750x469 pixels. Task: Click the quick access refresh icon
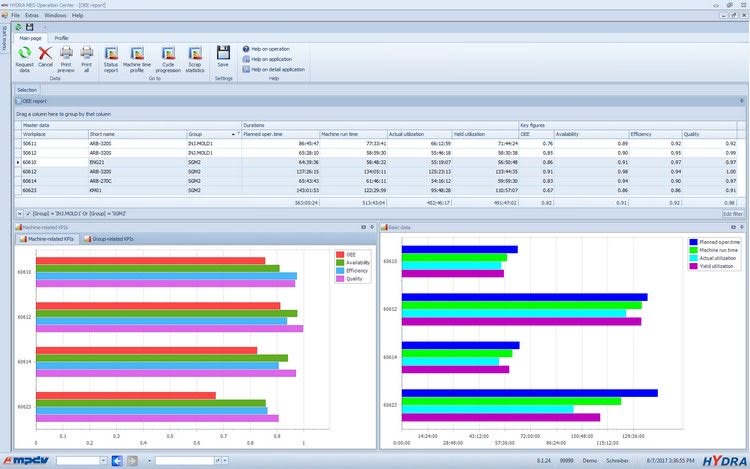pos(19,27)
